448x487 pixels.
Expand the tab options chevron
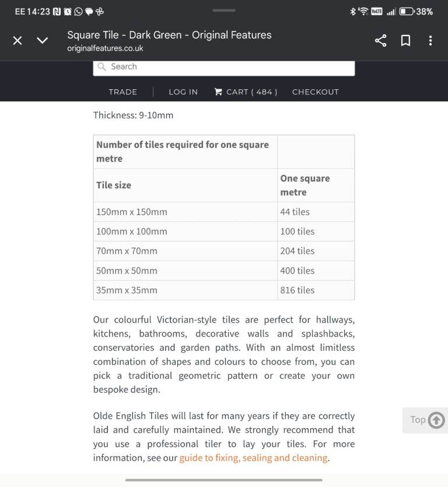point(43,40)
